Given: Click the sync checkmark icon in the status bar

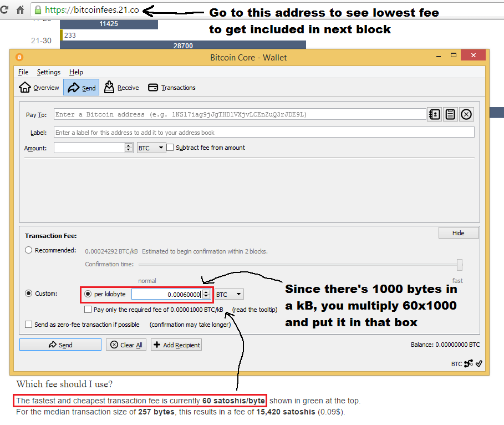Looking at the screenshot, I should [x=479, y=363].
